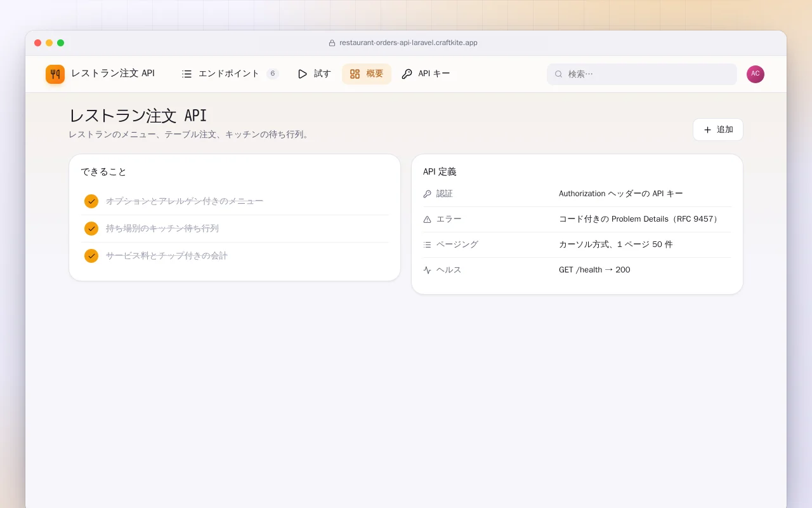The height and width of the screenshot is (508, 812).
Task: Select the 概要 tab
Action: pyautogui.click(x=367, y=74)
